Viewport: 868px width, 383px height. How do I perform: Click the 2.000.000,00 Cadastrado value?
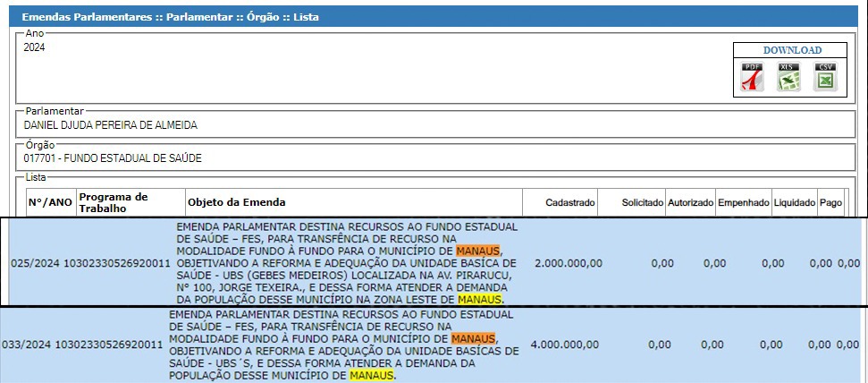tap(568, 263)
